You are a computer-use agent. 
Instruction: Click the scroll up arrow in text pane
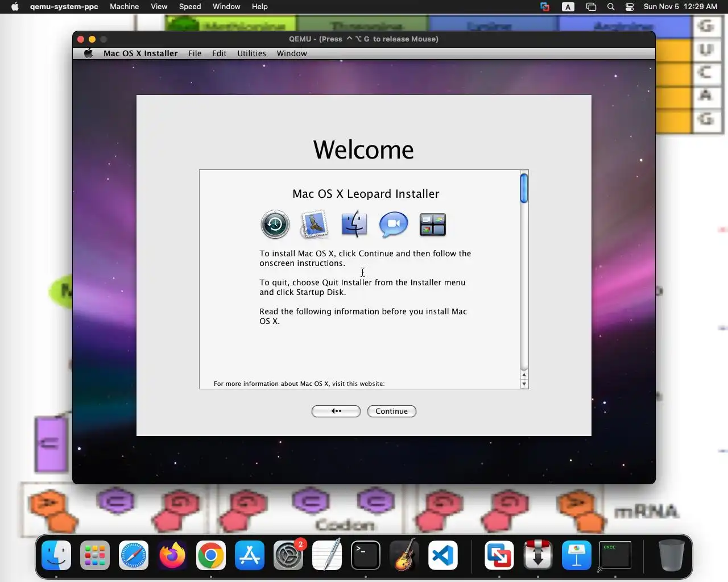[x=524, y=375]
